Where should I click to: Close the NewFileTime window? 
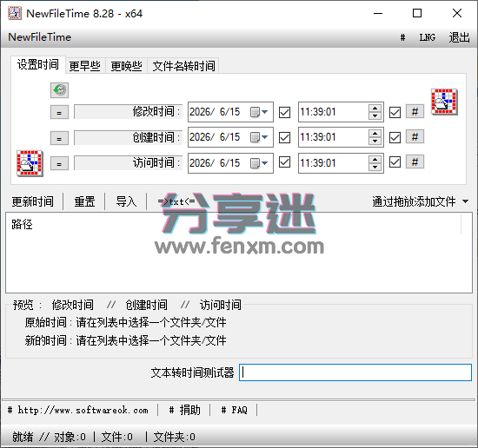pyautogui.click(x=456, y=13)
